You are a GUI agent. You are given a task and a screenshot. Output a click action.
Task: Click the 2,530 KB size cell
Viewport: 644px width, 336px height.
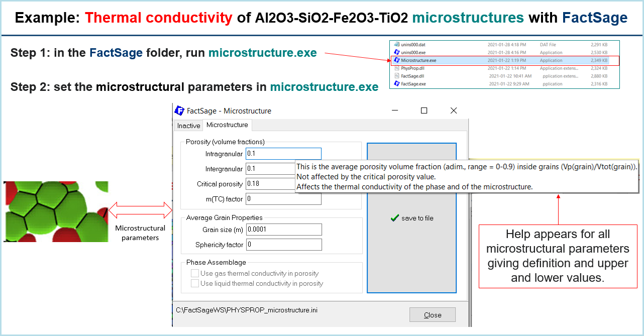[x=599, y=52]
